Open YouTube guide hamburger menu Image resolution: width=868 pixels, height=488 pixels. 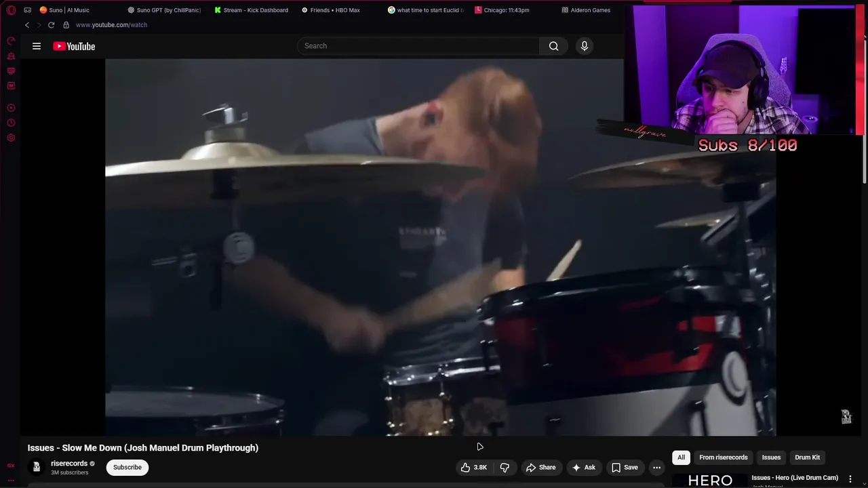tap(37, 46)
